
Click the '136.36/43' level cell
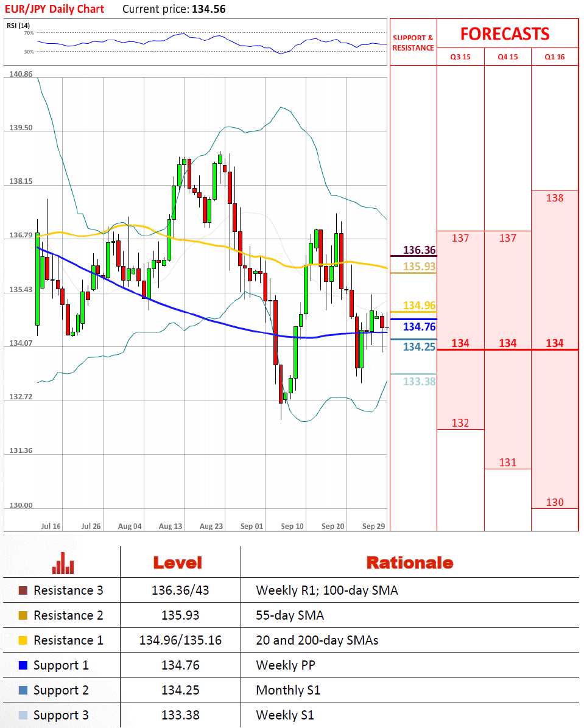coord(180,590)
